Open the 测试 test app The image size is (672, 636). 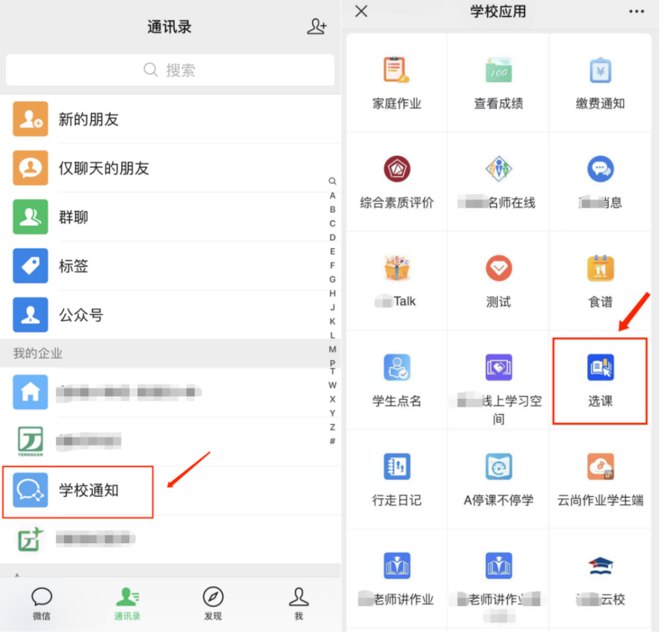tap(498, 280)
